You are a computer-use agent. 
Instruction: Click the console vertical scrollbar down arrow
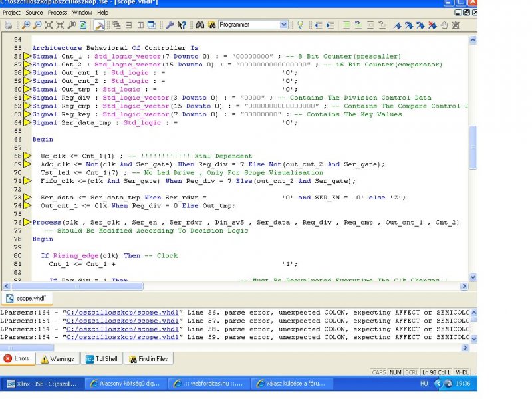tap(474, 338)
